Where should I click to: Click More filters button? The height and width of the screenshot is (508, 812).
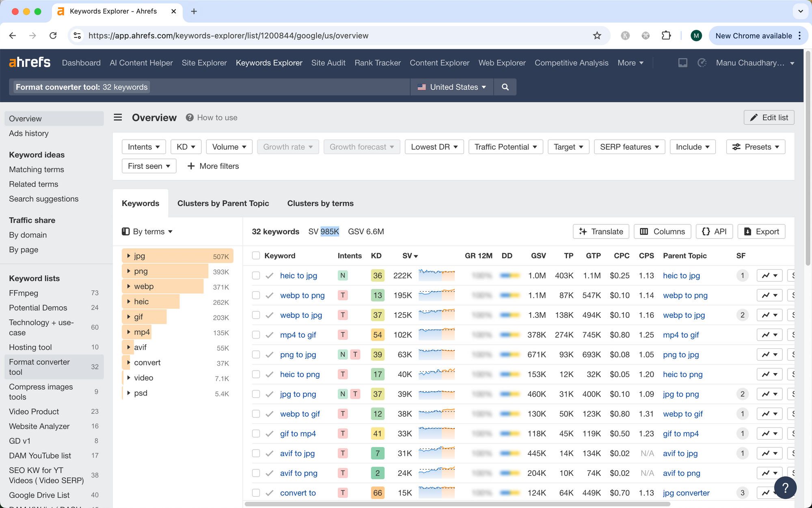coord(213,166)
